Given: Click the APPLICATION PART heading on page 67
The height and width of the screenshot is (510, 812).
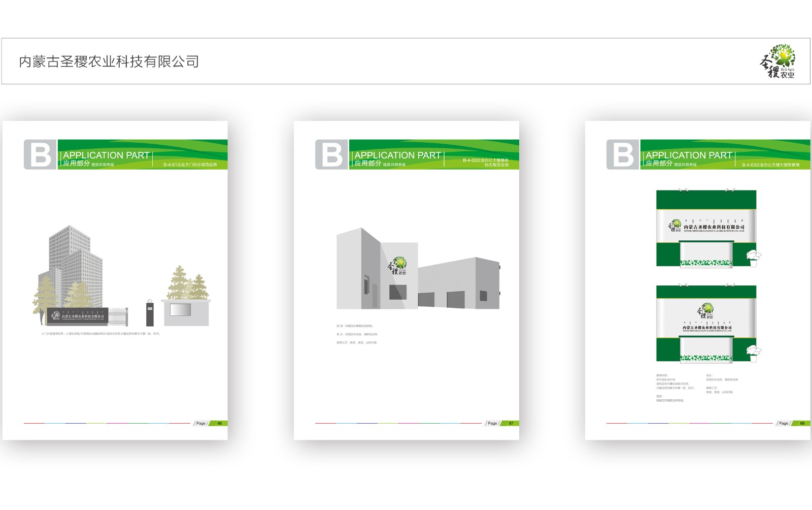Looking at the screenshot, I should point(397,155).
